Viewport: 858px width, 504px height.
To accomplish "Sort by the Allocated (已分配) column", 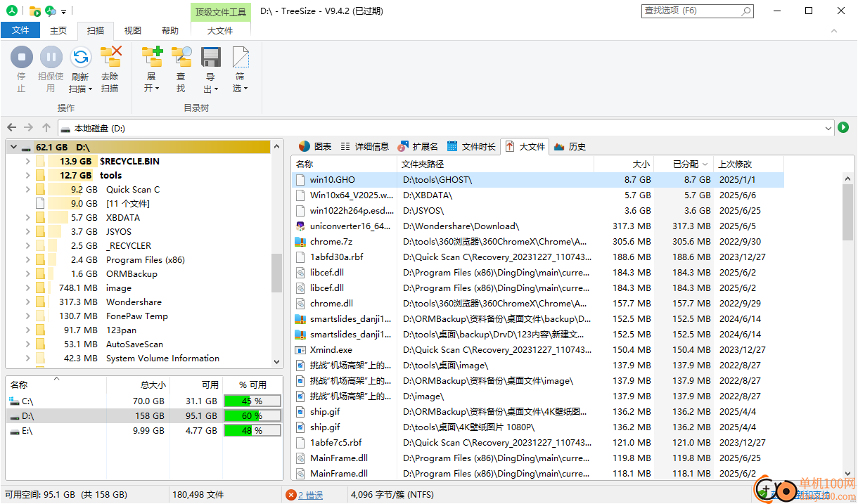I will pyautogui.click(x=684, y=164).
